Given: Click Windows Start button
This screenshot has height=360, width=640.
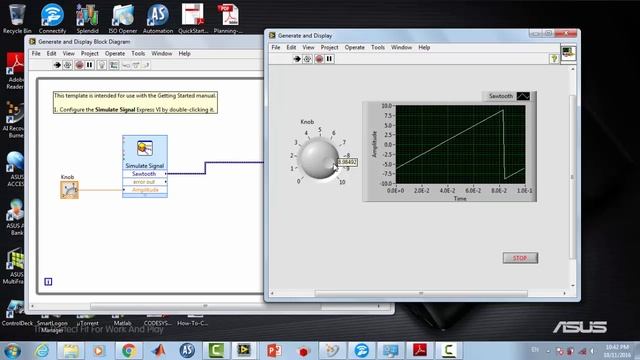Looking at the screenshot, I should 12,351.
